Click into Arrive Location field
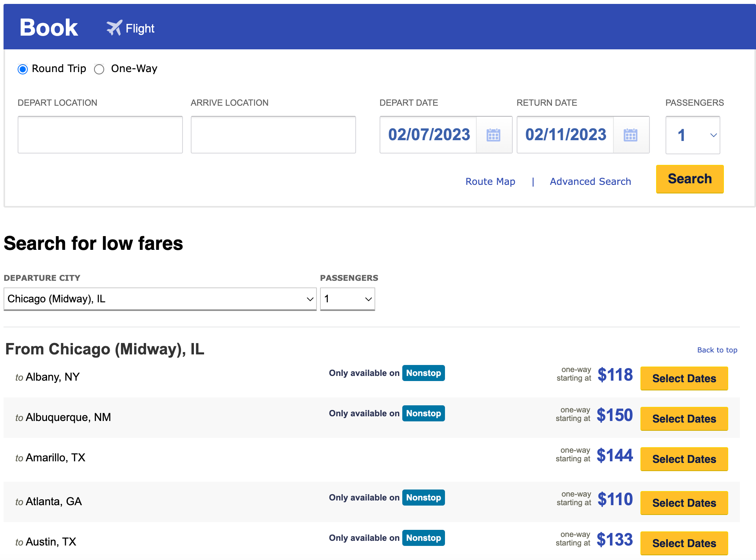The height and width of the screenshot is (560, 756). tap(273, 135)
